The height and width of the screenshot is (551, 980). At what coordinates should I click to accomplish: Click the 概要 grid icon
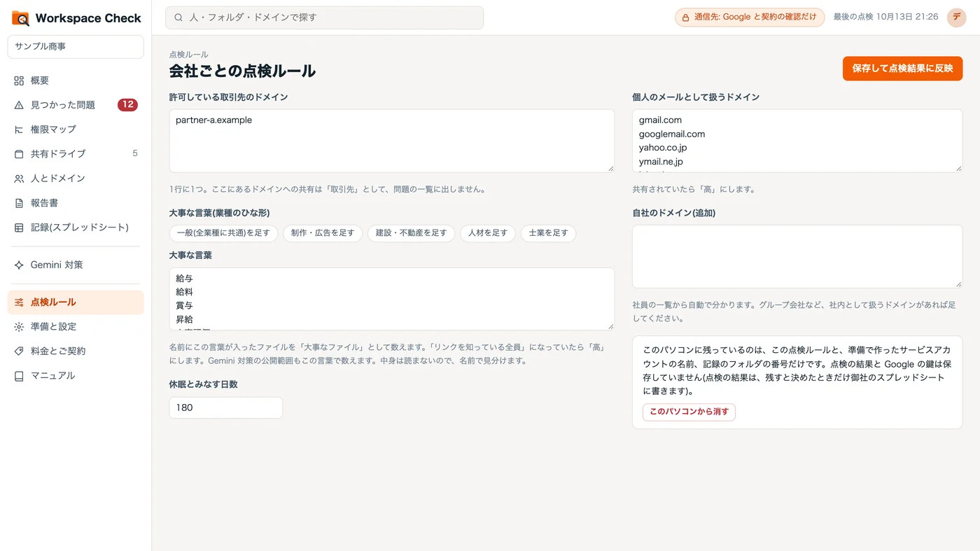pos(19,81)
